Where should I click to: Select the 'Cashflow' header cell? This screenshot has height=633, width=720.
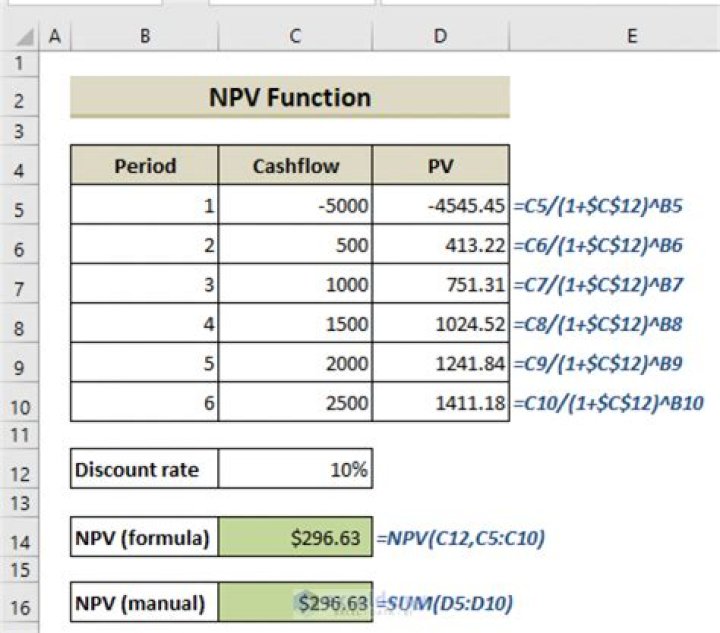point(295,165)
